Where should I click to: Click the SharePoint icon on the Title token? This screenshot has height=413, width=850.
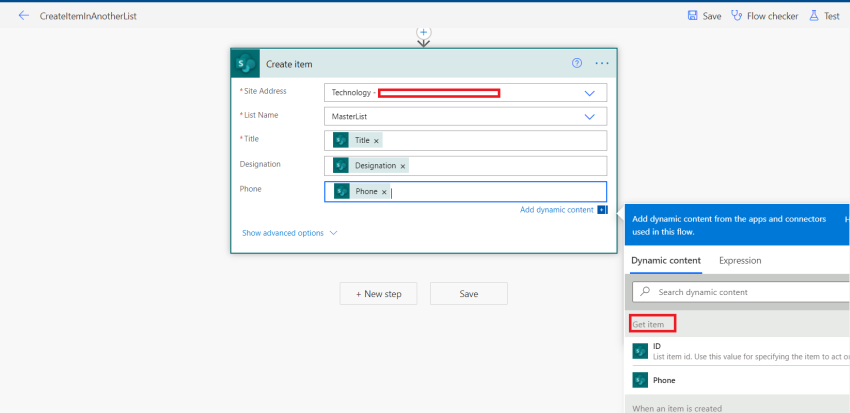(x=341, y=140)
